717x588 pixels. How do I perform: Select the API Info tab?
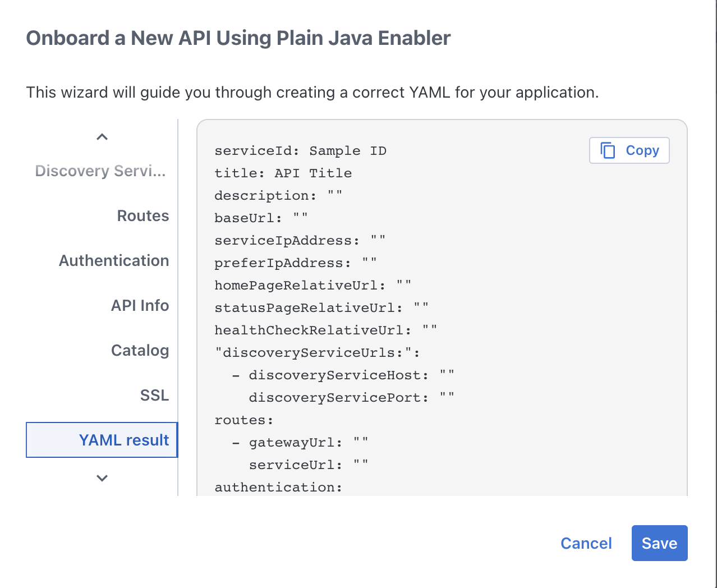tap(140, 305)
